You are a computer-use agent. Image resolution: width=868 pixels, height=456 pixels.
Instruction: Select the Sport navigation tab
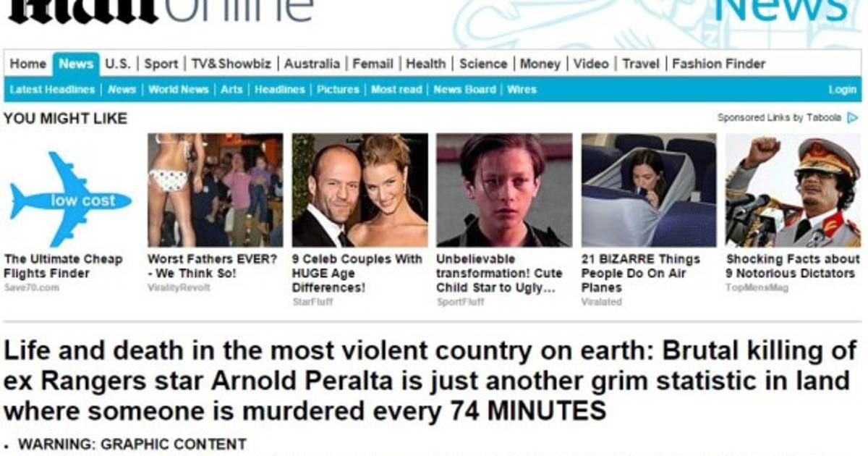click(161, 64)
